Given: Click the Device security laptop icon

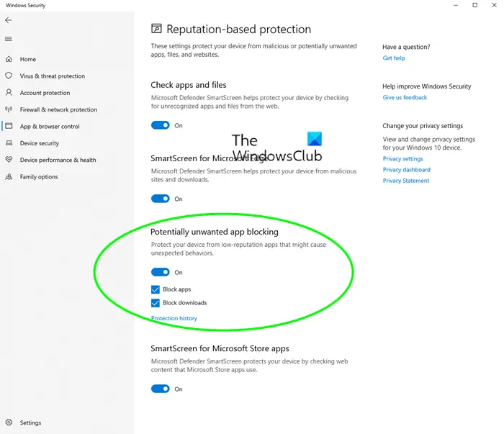Looking at the screenshot, I should pos(9,143).
